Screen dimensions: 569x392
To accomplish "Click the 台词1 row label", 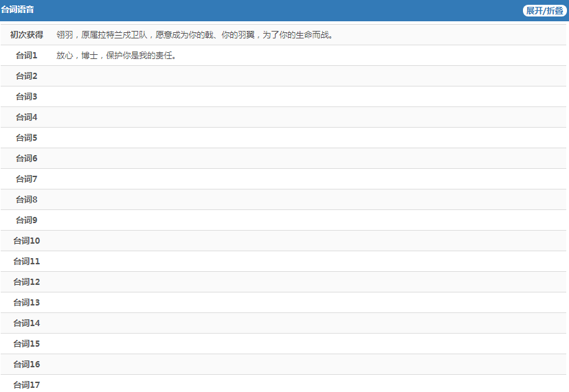I will click(x=27, y=55).
